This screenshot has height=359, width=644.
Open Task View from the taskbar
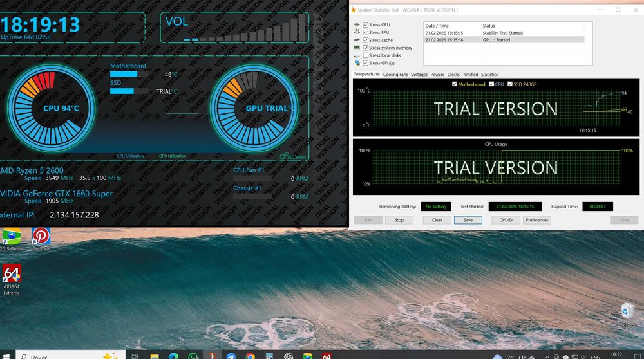135,356
